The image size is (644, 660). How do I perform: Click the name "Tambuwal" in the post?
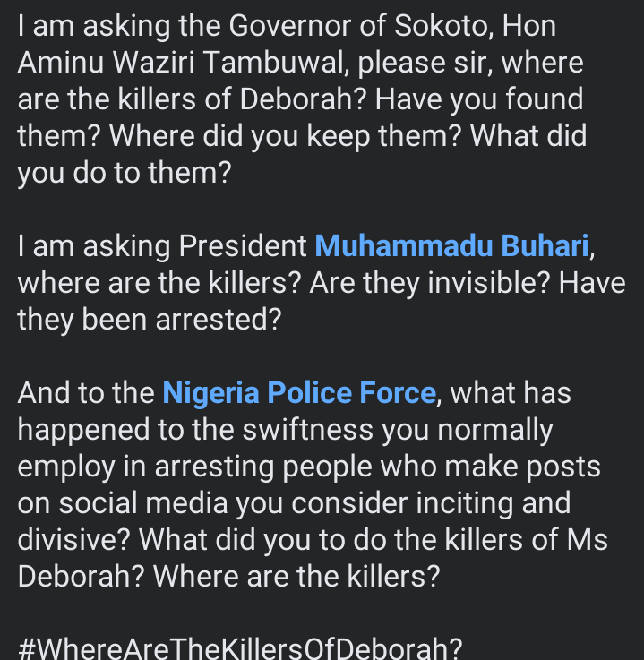click(x=276, y=63)
